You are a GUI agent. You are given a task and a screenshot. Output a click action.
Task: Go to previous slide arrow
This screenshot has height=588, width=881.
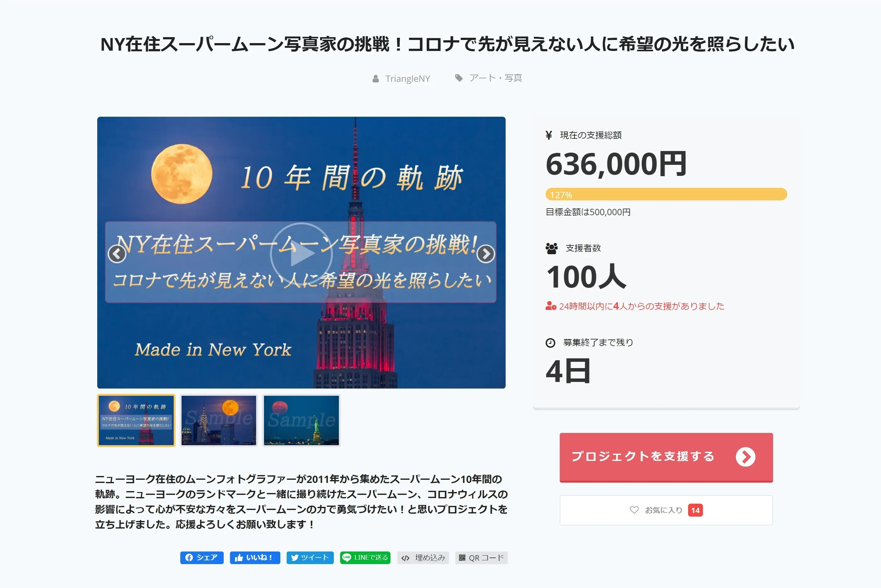(117, 254)
